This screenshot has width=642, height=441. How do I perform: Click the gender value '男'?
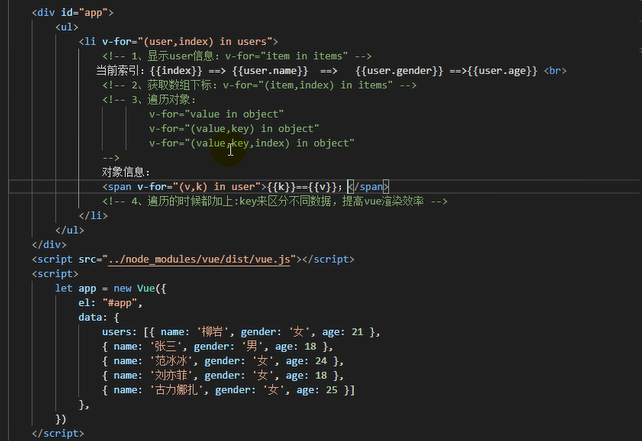[x=252, y=346]
